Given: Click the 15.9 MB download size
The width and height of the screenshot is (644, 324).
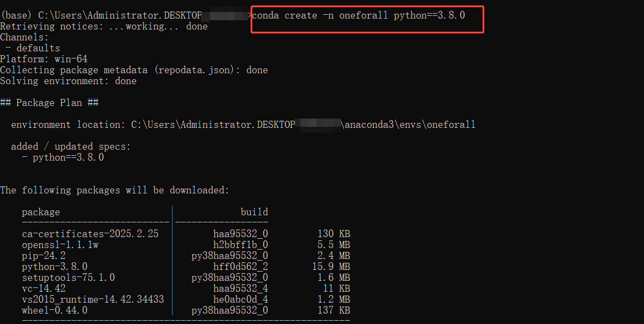Looking at the screenshot, I should [331, 267].
